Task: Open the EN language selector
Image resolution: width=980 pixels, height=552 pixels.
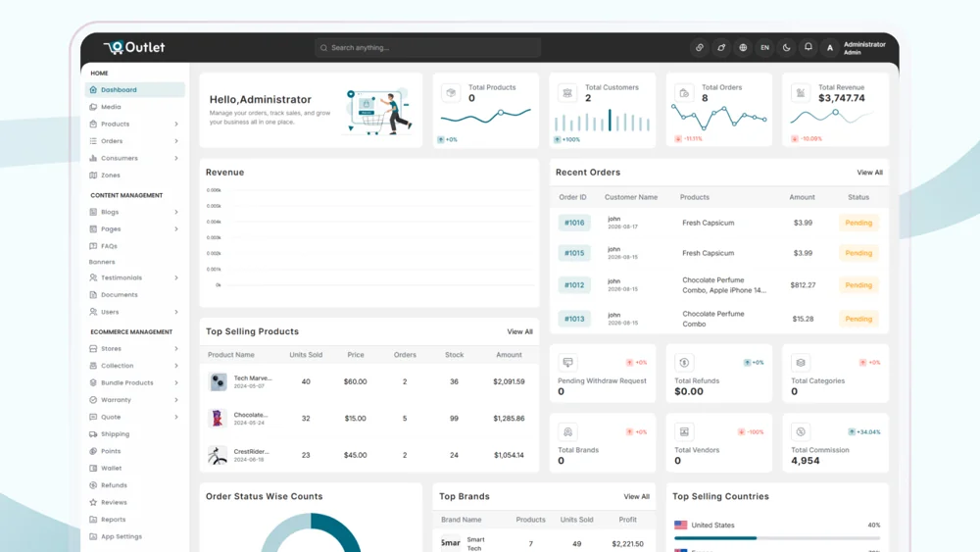Action: (x=764, y=47)
